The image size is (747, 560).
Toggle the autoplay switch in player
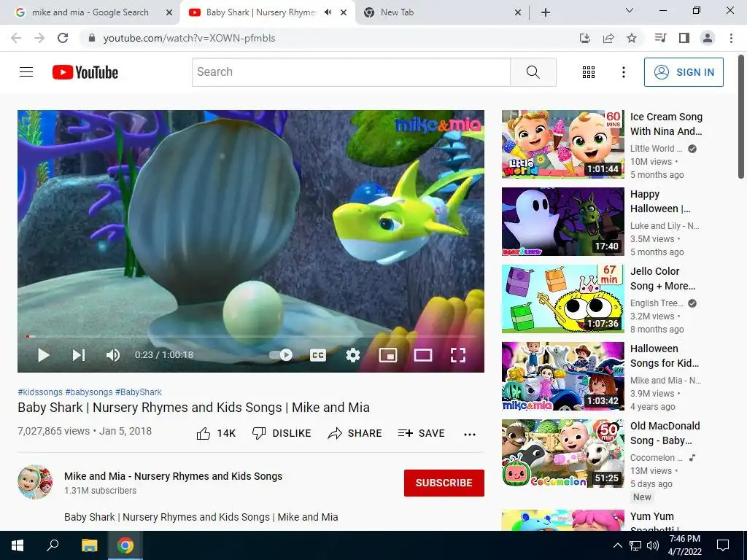tap(281, 355)
